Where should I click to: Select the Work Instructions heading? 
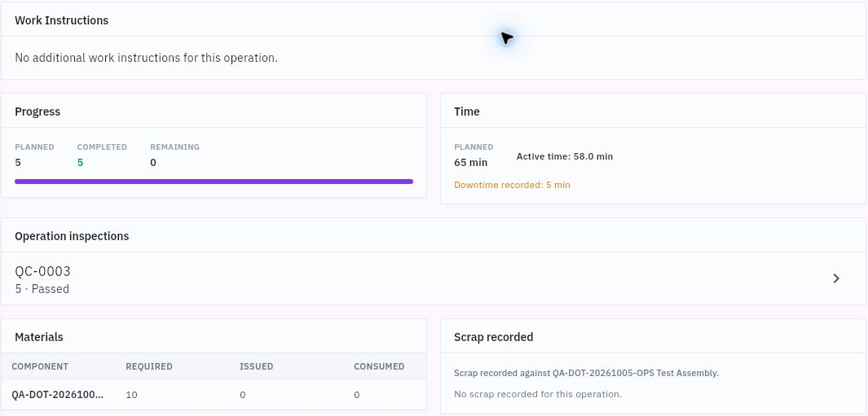click(61, 20)
